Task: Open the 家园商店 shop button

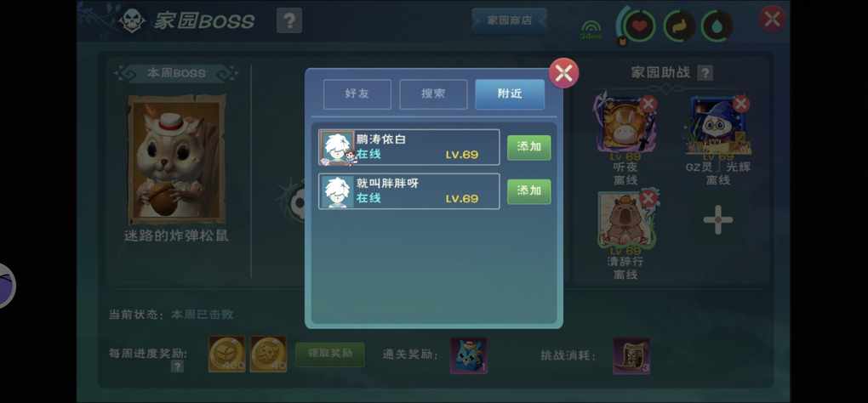Action: (x=509, y=20)
